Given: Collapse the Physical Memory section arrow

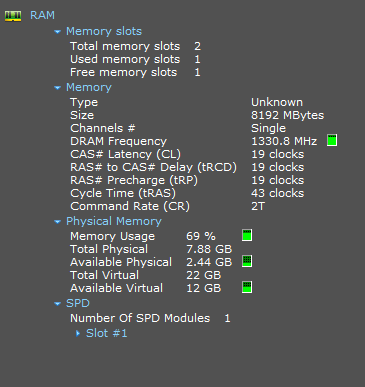Looking at the screenshot, I should [58, 222].
